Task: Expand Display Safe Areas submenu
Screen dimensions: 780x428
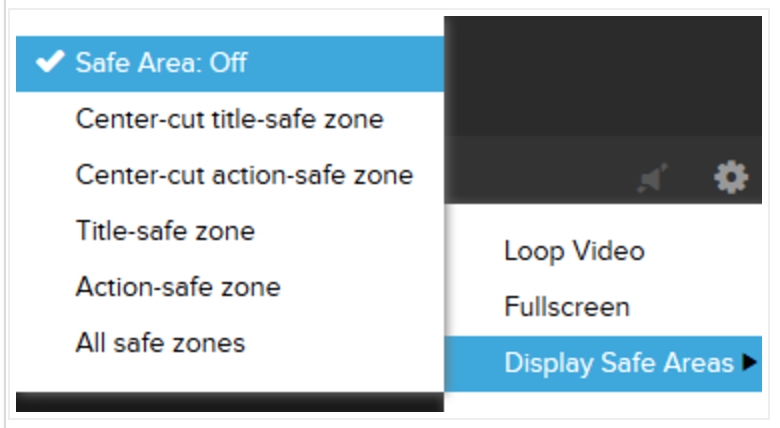Action: (603, 363)
